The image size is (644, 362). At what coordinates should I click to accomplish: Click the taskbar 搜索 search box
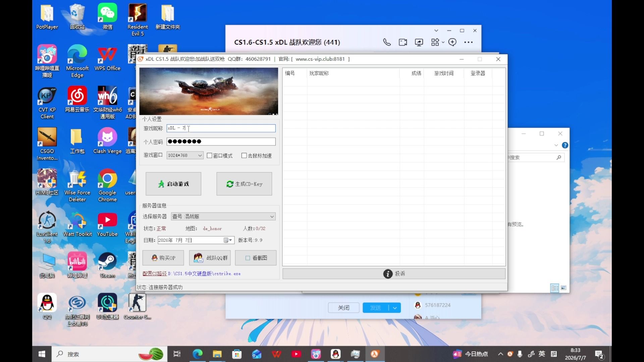109,354
